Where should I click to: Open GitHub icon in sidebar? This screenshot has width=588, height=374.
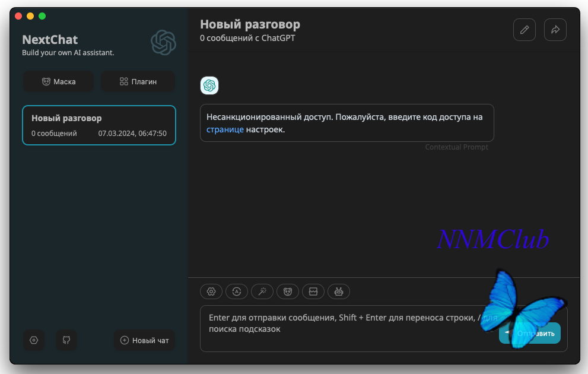point(66,340)
